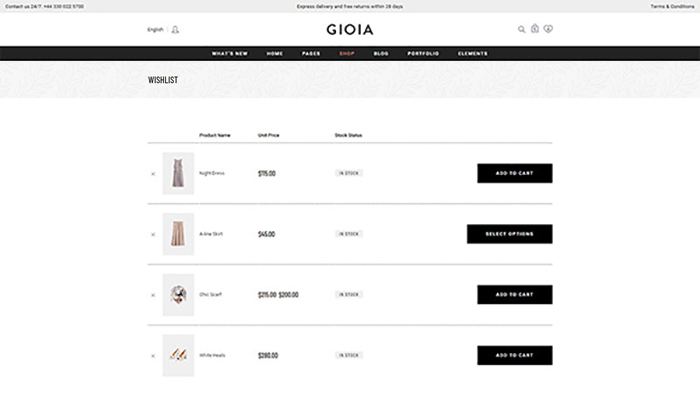Click the GIOIA logo

pyautogui.click(x=350, y=30)
